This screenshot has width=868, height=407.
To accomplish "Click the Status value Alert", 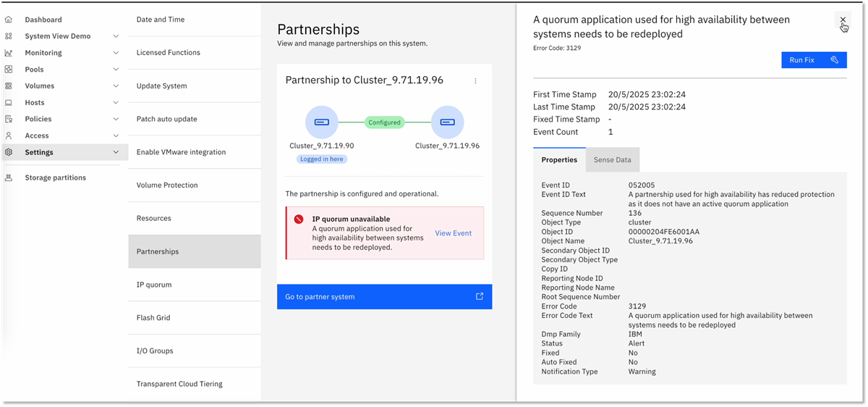I will tap(637, 343).
